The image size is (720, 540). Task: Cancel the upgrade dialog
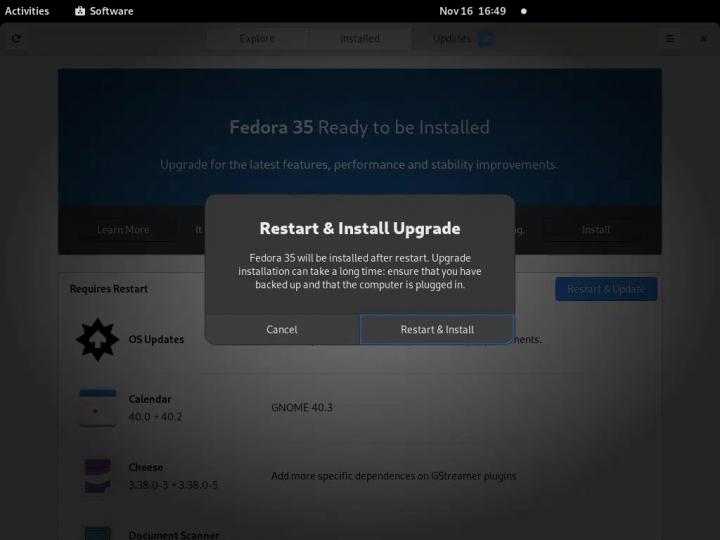point(282,329)
